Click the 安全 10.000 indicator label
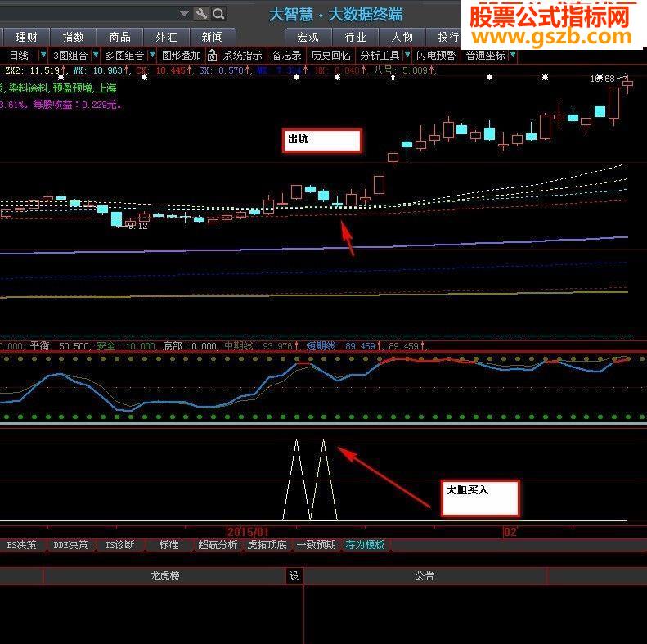The height and width of the screenshot is (644, 647). [126, 346]
